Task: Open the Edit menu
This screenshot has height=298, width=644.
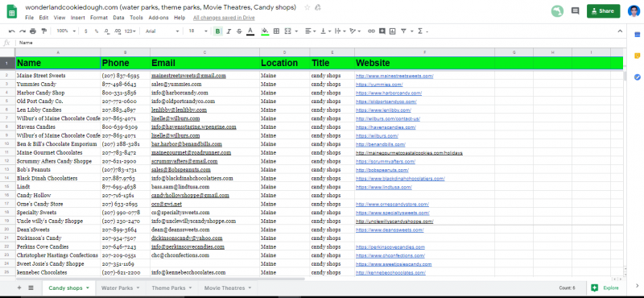Action: (43, 18)
